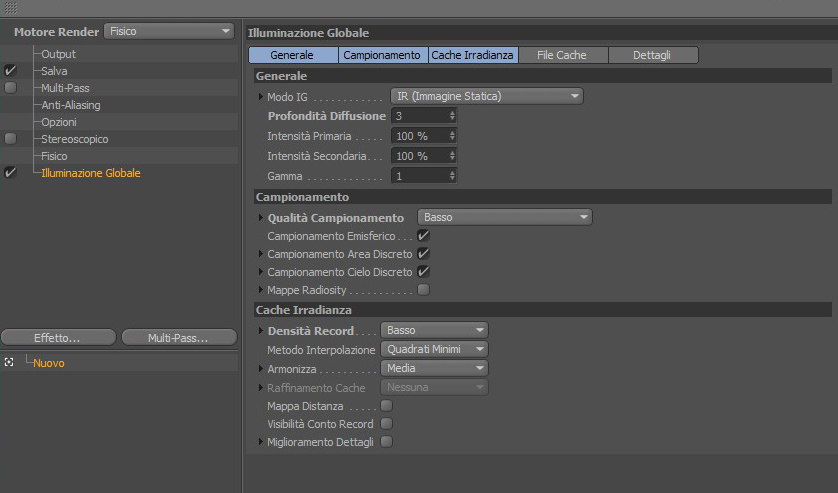Viewport: 838px width, 493px height.
Task: Click the icon beside the Nuovo preset
Action: coord(9,362)
